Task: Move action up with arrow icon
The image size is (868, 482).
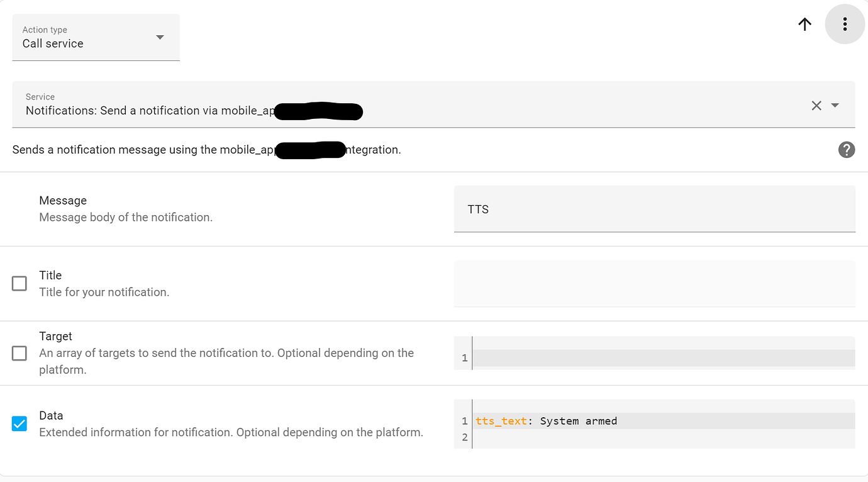Action: pyautogui.click(x=804, y=24)
